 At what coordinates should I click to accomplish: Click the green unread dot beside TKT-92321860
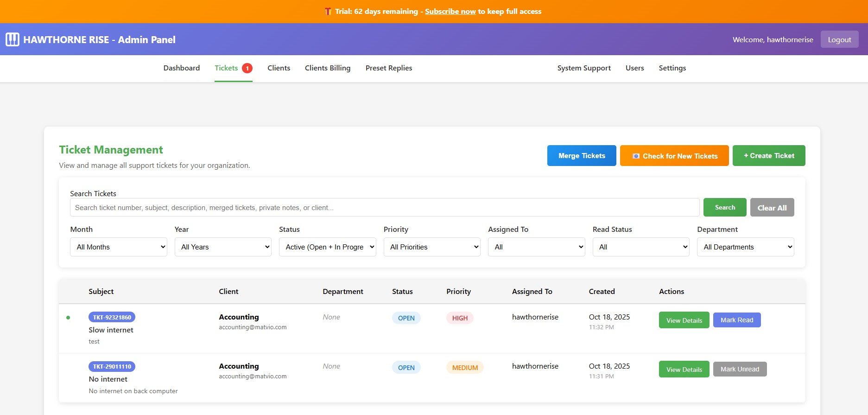pyautogui.click(x=68, y=318)
